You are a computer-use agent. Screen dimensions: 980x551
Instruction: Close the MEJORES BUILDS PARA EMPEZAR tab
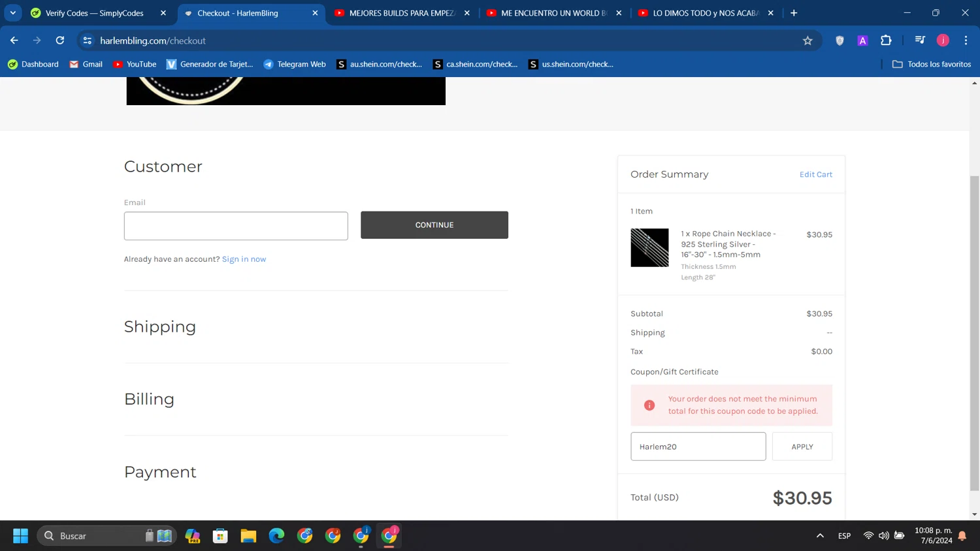click(467, 13)
